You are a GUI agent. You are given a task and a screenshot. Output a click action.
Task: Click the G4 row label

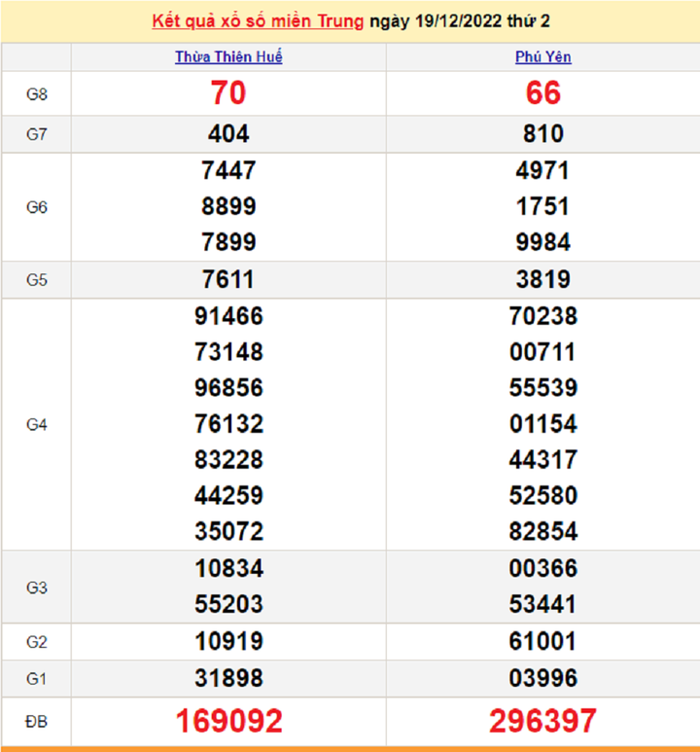[37, 424]
